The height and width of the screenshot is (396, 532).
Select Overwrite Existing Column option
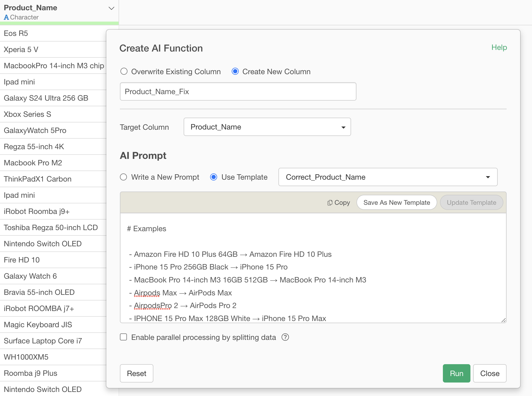[124, 71]
